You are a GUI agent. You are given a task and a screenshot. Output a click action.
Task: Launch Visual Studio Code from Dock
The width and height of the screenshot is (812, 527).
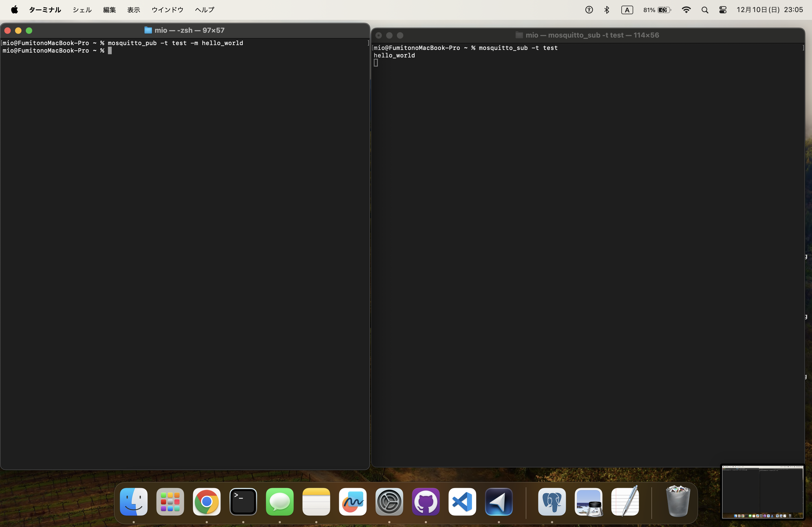click(462, 502)
